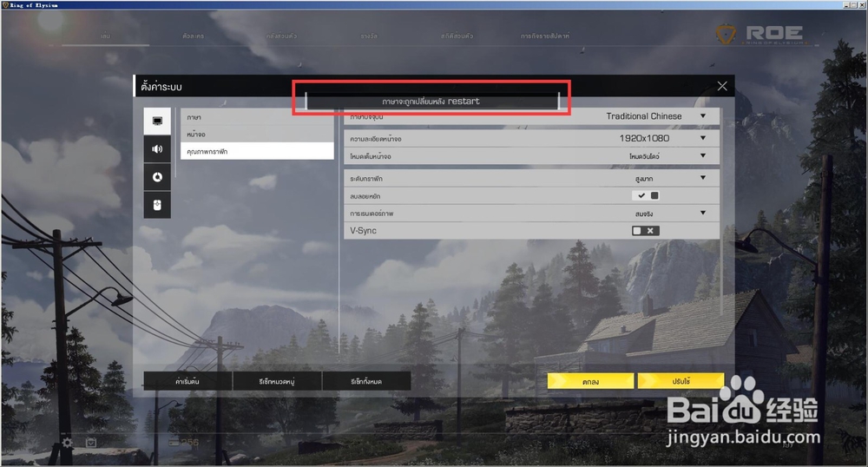Screen dimensions: 868x467
Task: Click the รีเซ็ตหมวดหมู่ reset category button
Action: [277, 381]
